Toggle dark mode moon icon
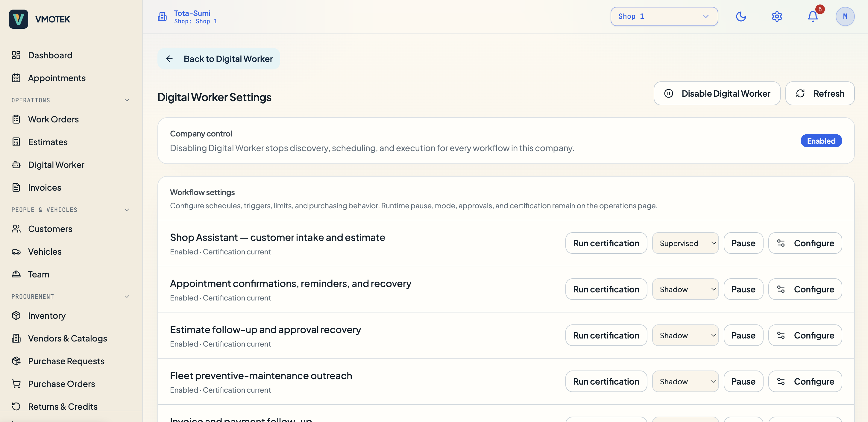868x422 pixels. pos(741,16)
